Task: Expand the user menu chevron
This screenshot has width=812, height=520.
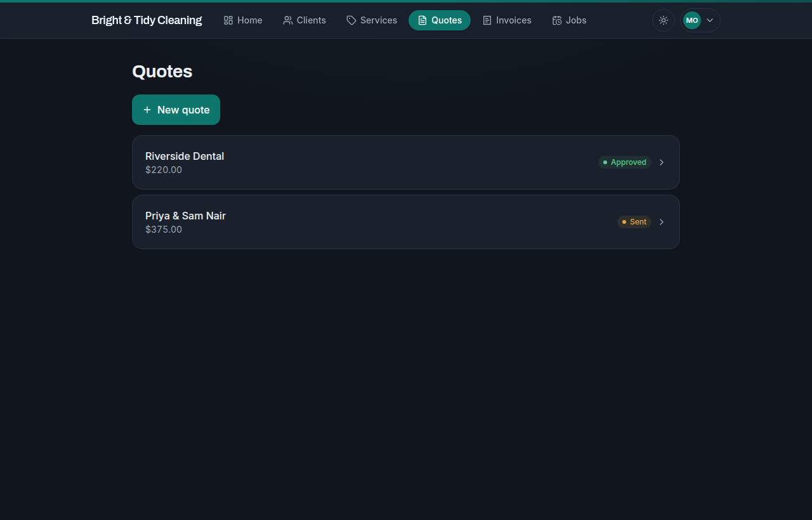Action: tap(710, 20)
